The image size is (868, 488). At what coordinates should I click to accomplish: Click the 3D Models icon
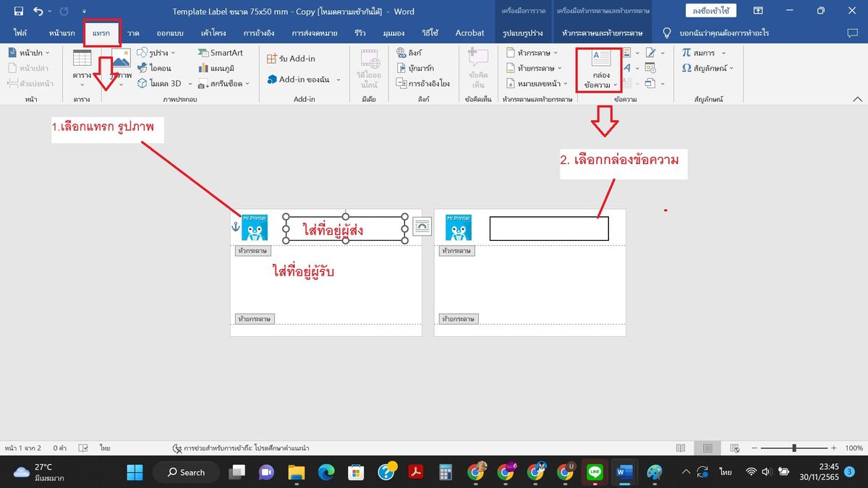(x=143, y=83)
